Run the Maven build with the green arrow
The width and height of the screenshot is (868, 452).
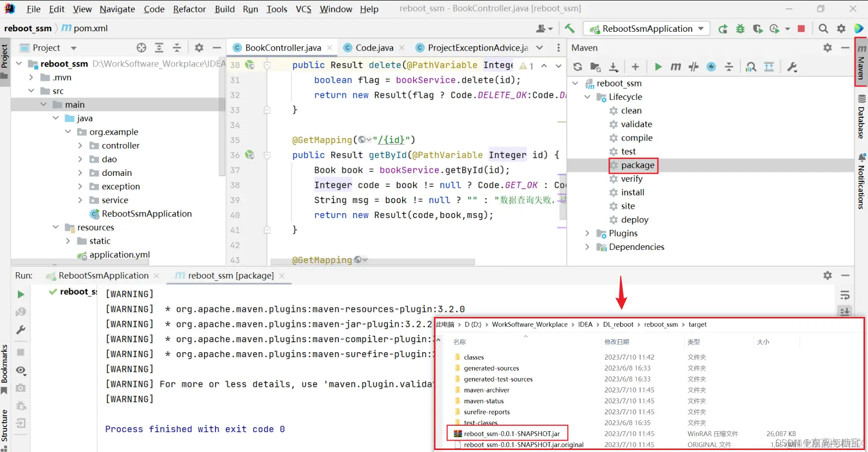[x=658, y=67]
